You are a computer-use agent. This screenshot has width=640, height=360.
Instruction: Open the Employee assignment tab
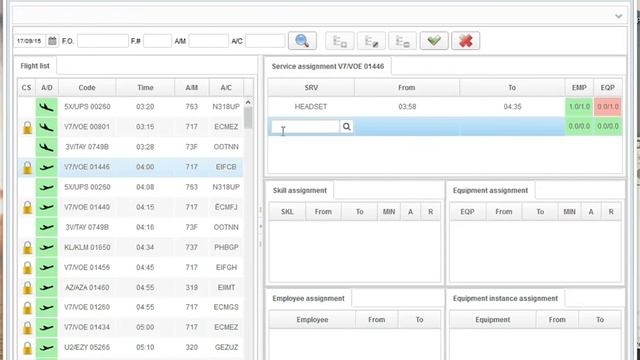pyautogui.click(x=308, y=298)
